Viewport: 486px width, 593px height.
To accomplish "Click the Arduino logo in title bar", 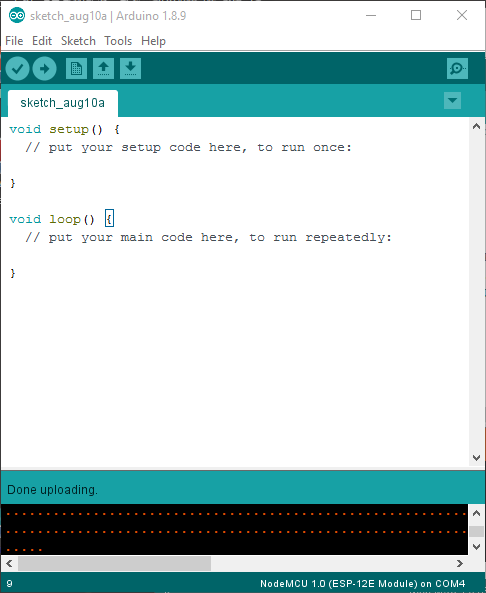I will click(17, 16).
